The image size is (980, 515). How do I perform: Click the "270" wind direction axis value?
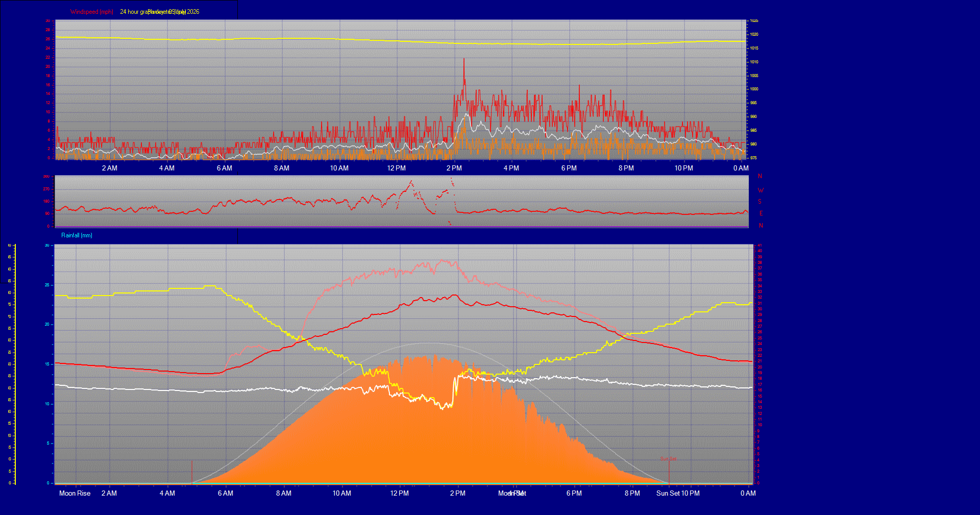click(46, 189)
